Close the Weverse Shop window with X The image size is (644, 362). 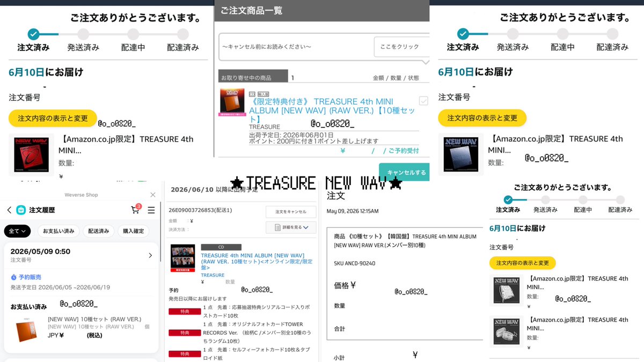tap(153, 195)
